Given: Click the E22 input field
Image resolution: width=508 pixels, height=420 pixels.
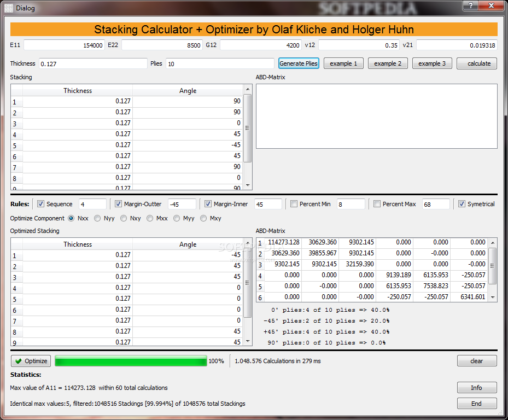Looking at the screenshot, I should point(162,45).
